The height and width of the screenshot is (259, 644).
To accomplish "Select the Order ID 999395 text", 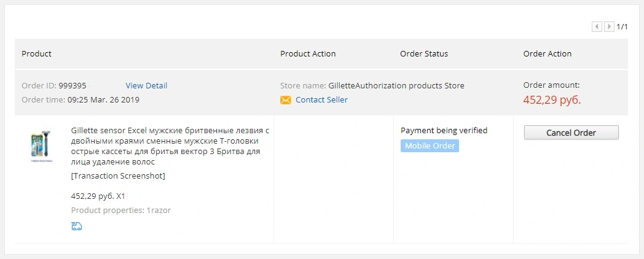I will (54, 86).
